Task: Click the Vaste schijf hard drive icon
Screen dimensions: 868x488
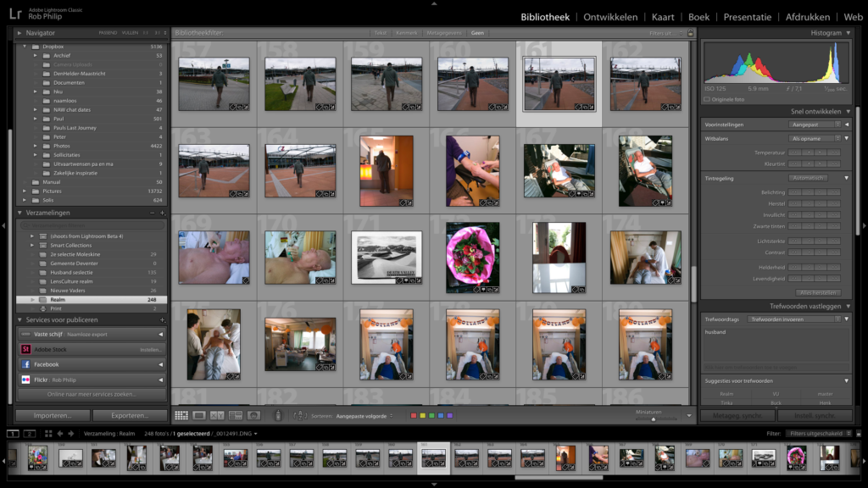Action: tap(25, 334)
